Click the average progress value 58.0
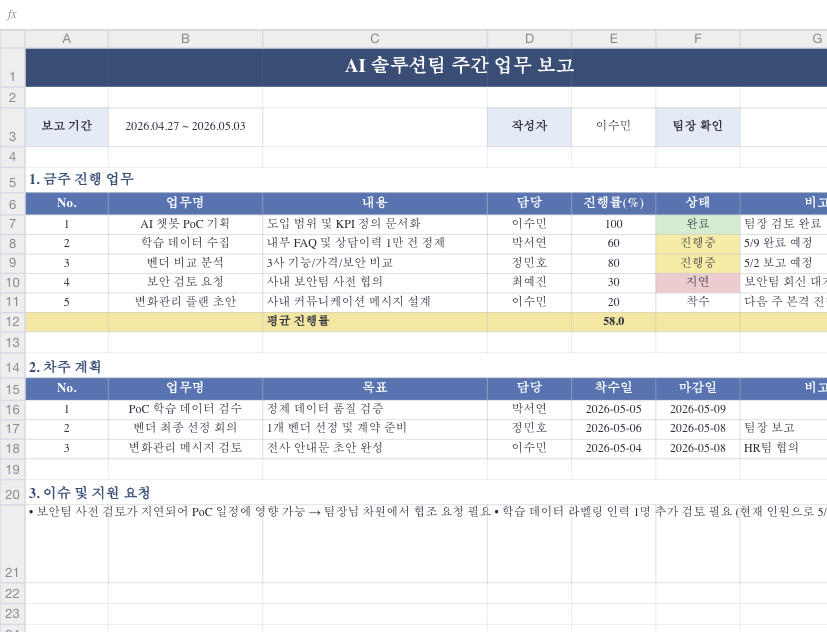The width and height of the screenshot is (827, 632). click(x=613, y=322)
